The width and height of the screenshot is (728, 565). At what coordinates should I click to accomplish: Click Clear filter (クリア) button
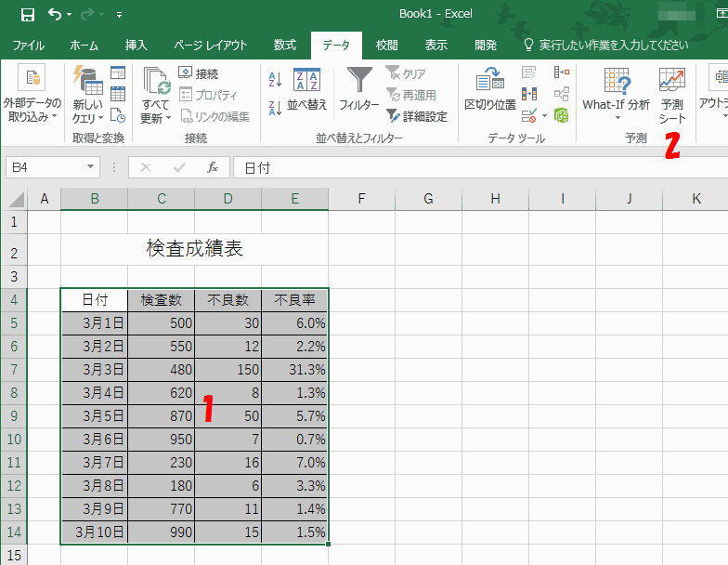[x=406, y=72]
